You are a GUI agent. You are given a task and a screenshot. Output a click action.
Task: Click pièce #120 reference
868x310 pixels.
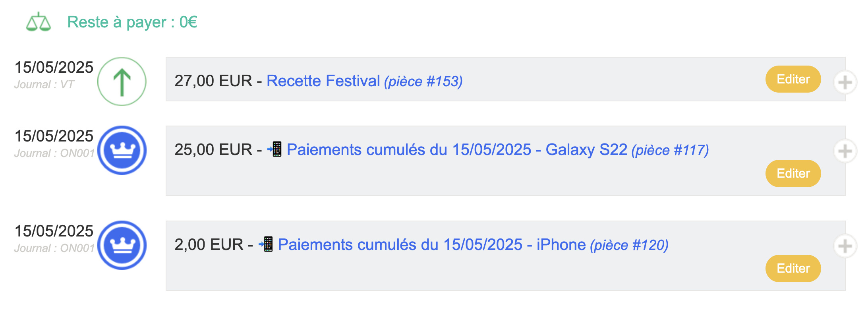[629, 245]
